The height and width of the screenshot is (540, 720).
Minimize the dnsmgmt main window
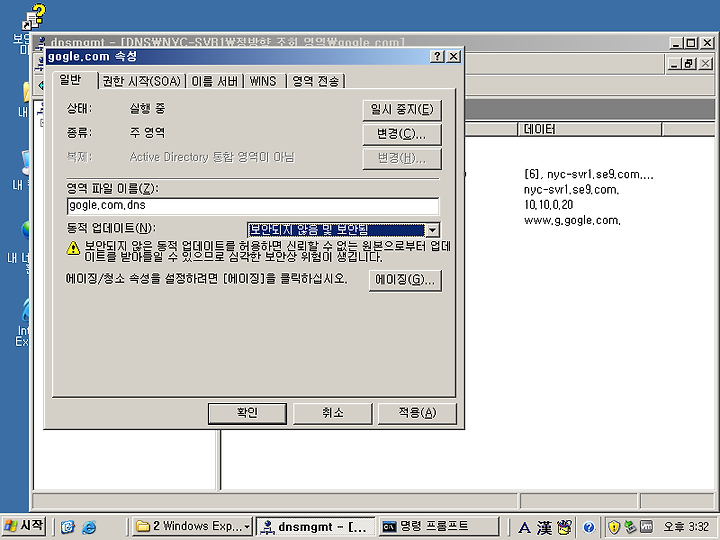pyautogui.click(x=675, y=43)
